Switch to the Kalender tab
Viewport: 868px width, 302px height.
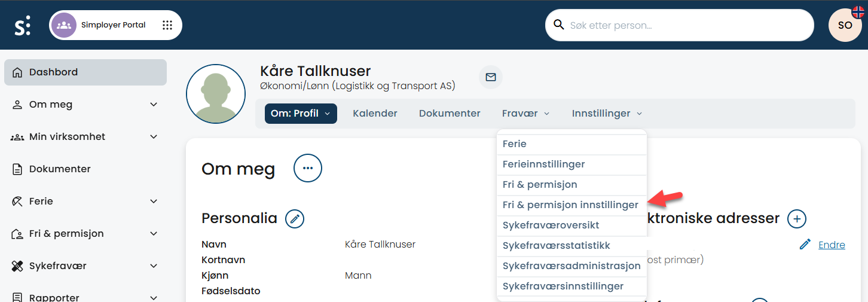click(x=375, y=114)
